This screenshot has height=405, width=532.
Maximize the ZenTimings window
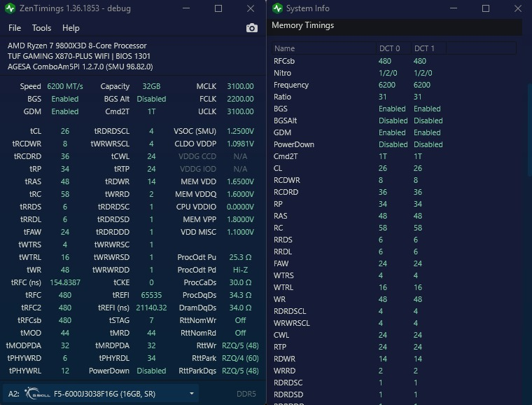point(218,8)
